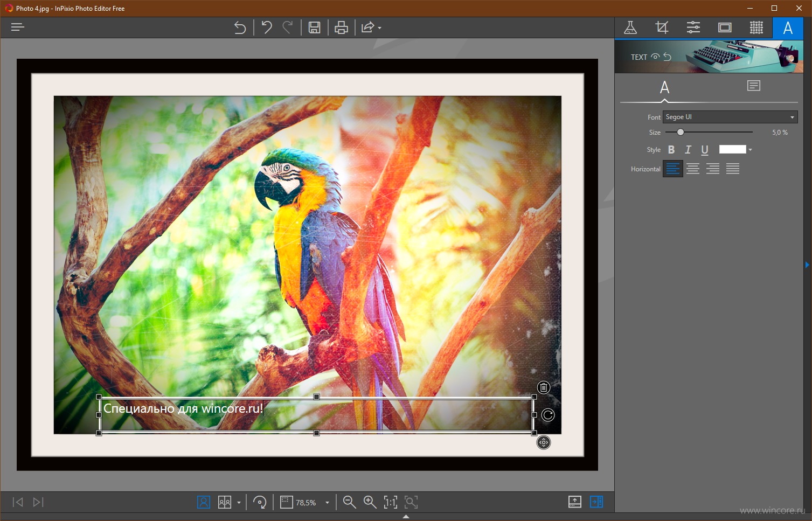Close the InPixio Photo Editor window
812x521 pixels.
pyautogui.click(x=799, y=8)
